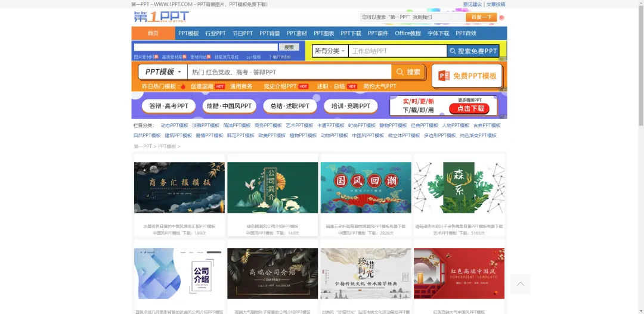Click the magnifier icon in orange 搜索 button
The height and width of the screenshot is (314, 644).
point(400,72)
